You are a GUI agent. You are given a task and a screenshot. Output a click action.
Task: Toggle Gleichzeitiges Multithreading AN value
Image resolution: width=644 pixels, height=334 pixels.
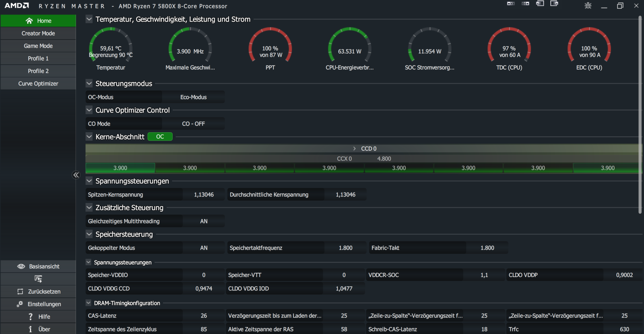tap(204, 221)
